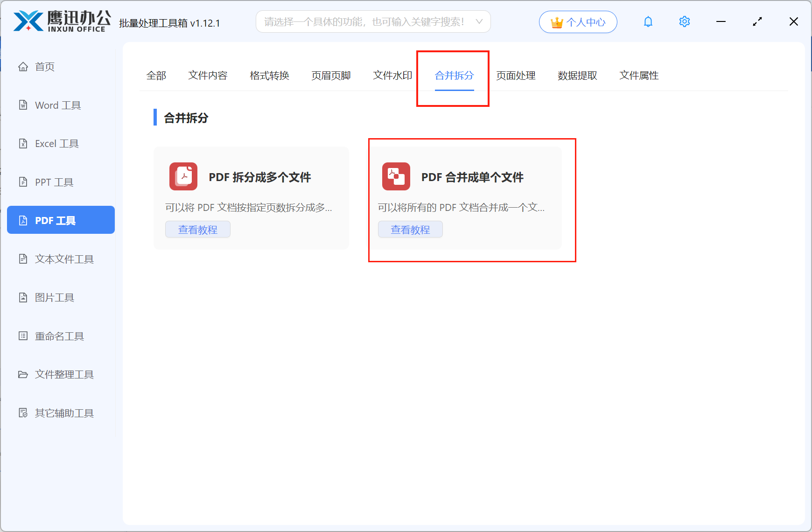812x532 pixels.
Task: Click the PDF merge tool icon
Action: tap(396, 176)
